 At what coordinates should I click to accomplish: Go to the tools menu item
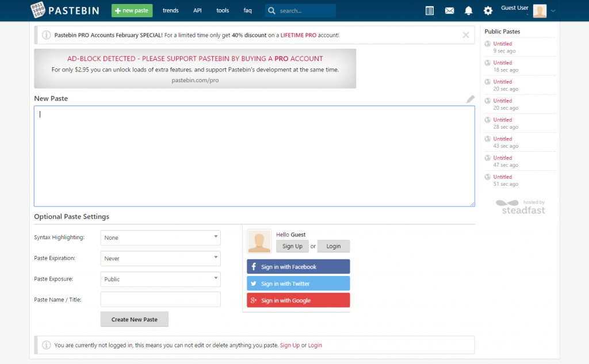[223, 10]
